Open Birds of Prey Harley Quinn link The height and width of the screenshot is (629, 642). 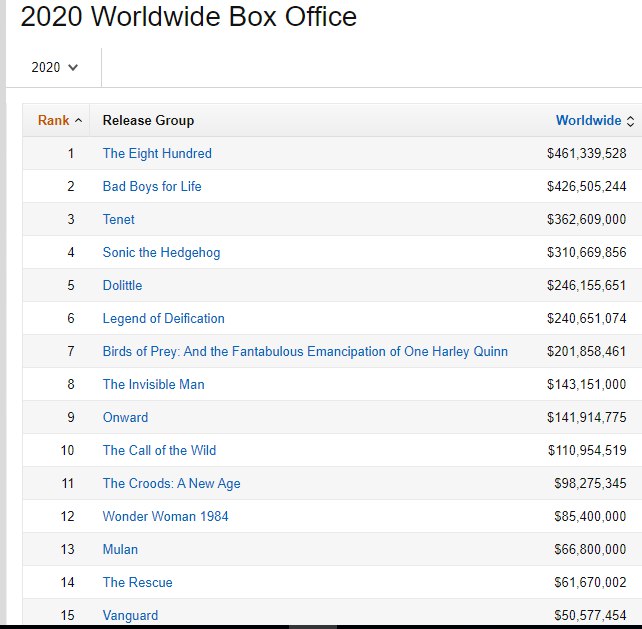point(305,352)
